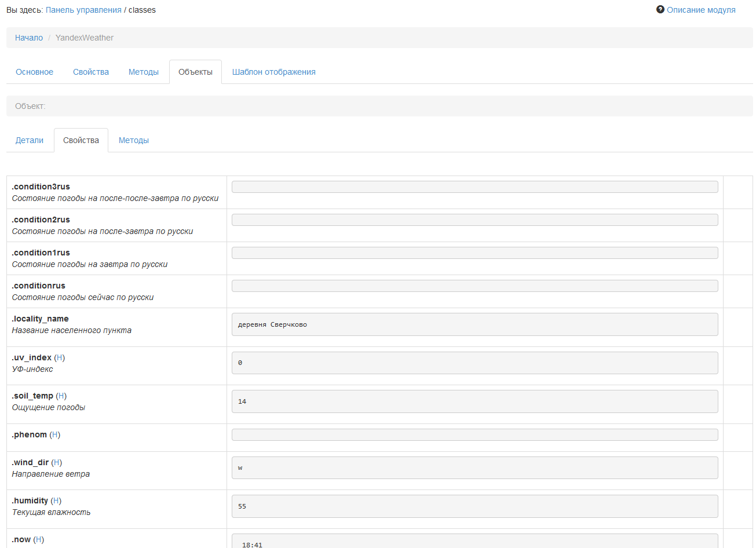
Task: Open the class-level Свойства tab
Action: pyautogui.click(x=91, y=72)
